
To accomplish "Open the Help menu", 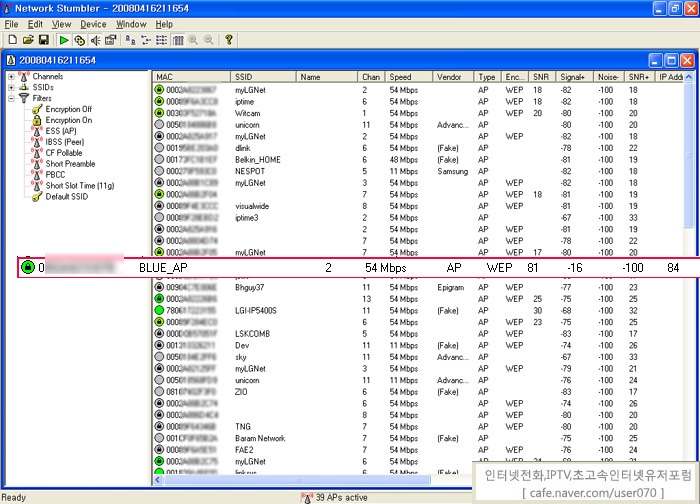I will click(164, 24).
